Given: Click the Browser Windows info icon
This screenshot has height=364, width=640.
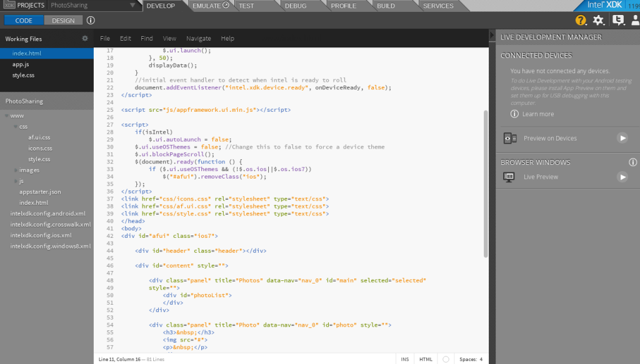Looking at the screenshot, I should point(632,162).
